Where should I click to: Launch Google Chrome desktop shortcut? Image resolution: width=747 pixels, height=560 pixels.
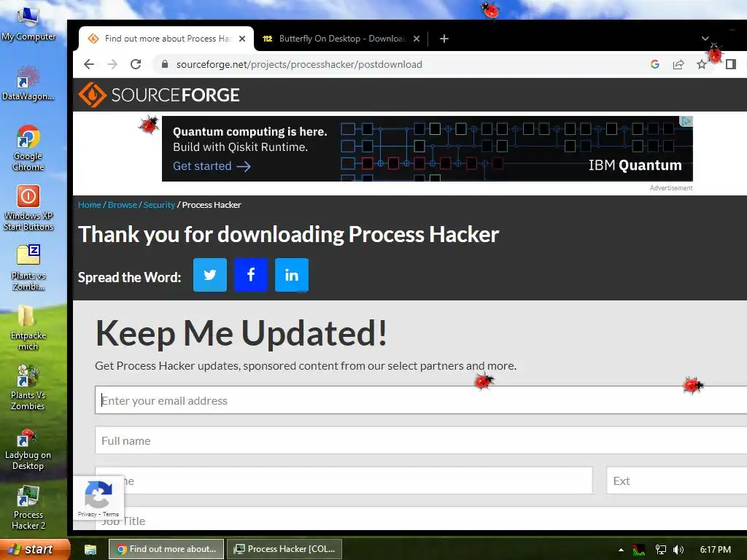click(28, 148)
